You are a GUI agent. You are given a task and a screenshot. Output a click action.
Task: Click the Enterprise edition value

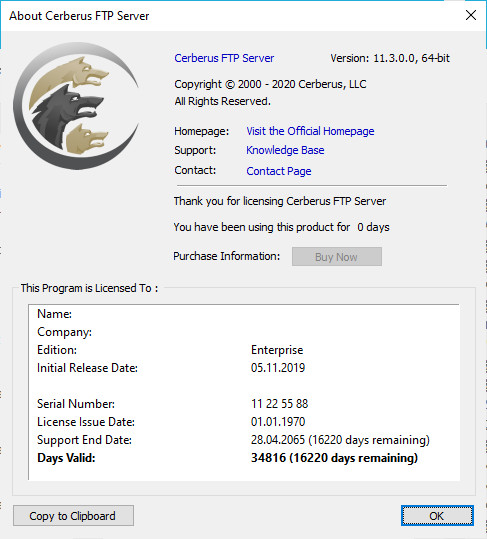coord(277,350)
